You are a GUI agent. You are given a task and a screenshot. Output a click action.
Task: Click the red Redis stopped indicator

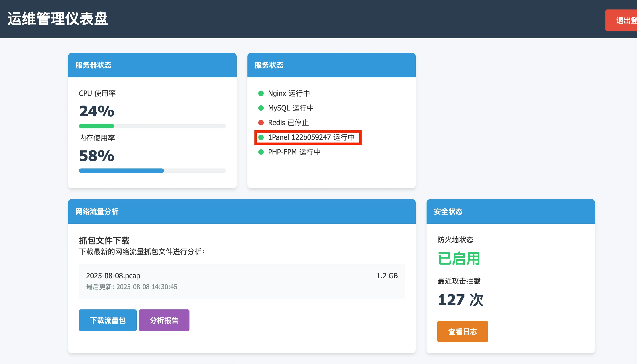(261, 122)
